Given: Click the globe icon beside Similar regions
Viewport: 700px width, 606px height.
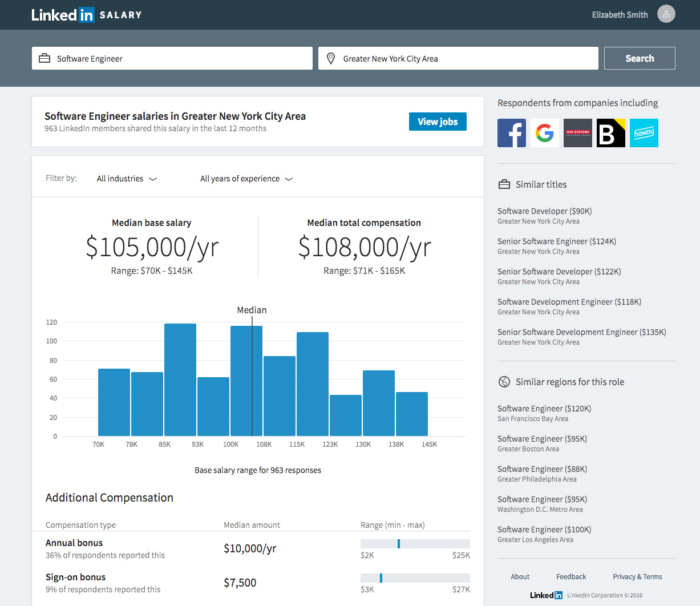Looking at the screenshot, I should [504, 382].
